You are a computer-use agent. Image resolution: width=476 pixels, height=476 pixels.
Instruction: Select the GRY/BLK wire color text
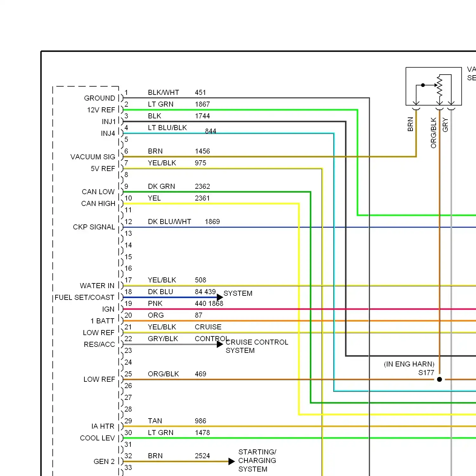(x=163, y=339)
